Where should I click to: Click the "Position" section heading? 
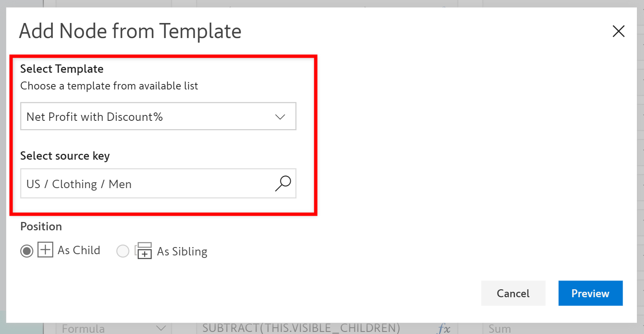point(41,227)
